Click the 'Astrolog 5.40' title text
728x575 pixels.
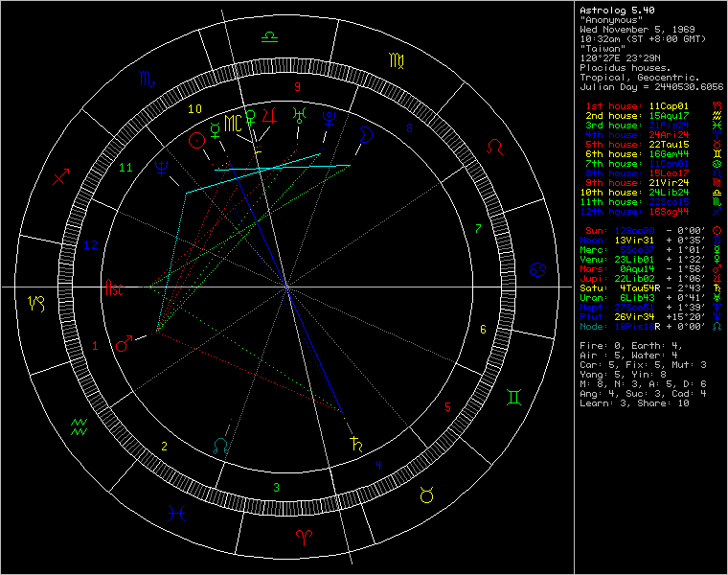pyautogui.click(x=618, y=11)
